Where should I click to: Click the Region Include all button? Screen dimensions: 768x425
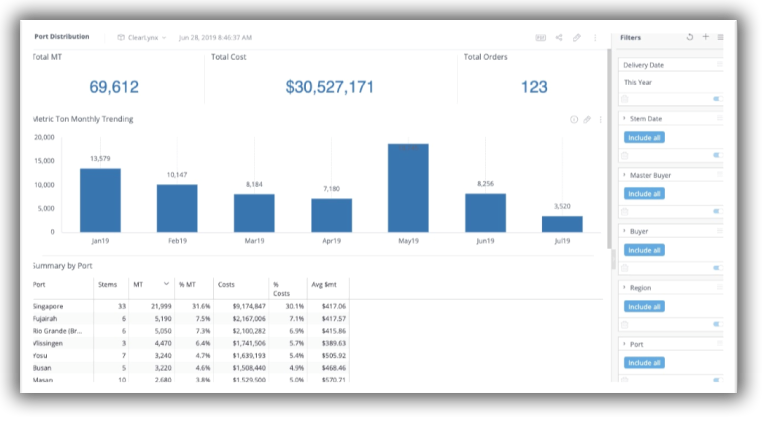[644, 307]
